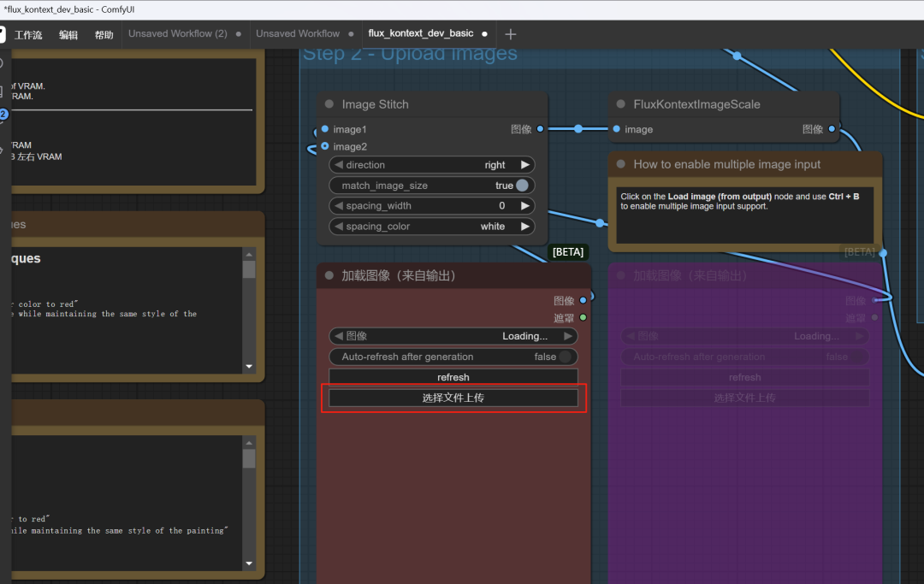Click the link midpoint dot between Image Stitch and FluxKontextImageScale
Viewport: 924px width, 584px height.
coord(578,128)
